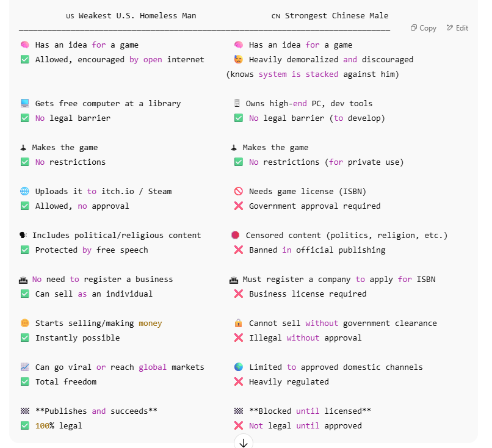This screenshot has width=492, height=448.
Task: Click the text 'Includes political/religious content'
Action: (117, 236)
